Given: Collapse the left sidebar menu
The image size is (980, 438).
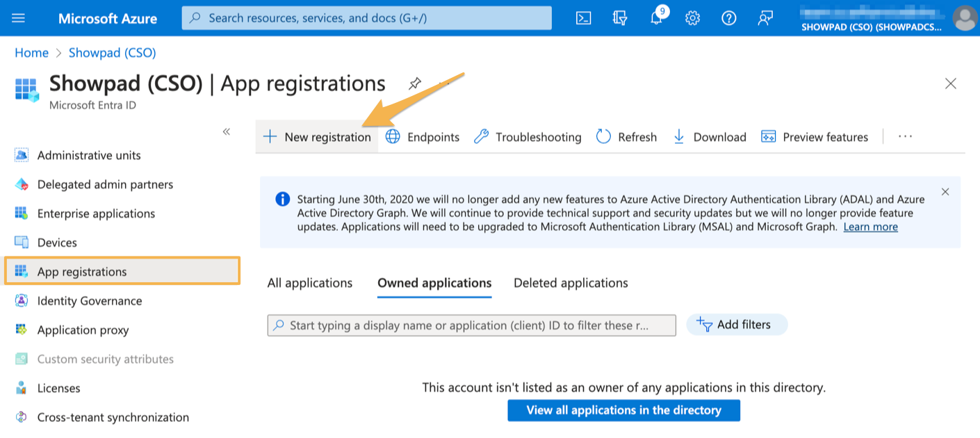Looking at the screenshot, I should [227, 131].
